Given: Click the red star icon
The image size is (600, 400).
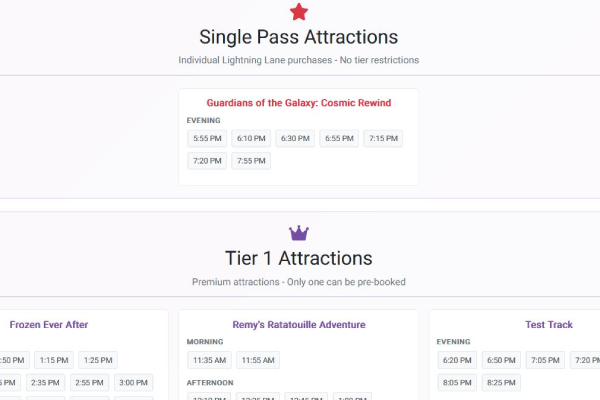Looking at the screenshot, I should (x=299, y=12).
